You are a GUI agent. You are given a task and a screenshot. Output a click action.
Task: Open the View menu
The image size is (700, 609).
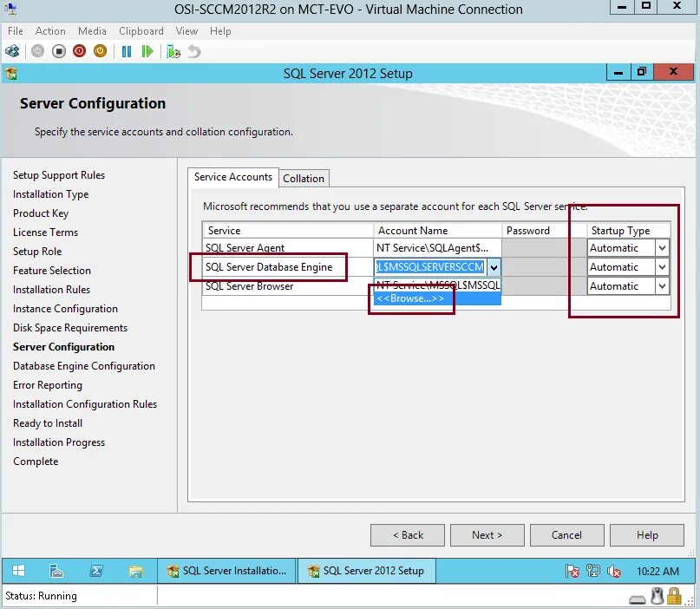tap(186, 31)
